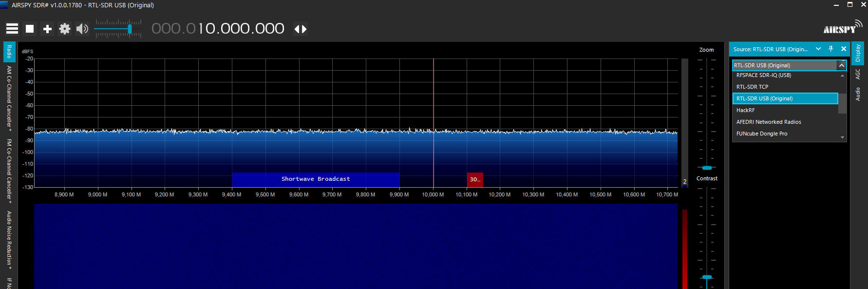Click the Zoom label
This screenshot has height=289, width=868.
(706, 50)
